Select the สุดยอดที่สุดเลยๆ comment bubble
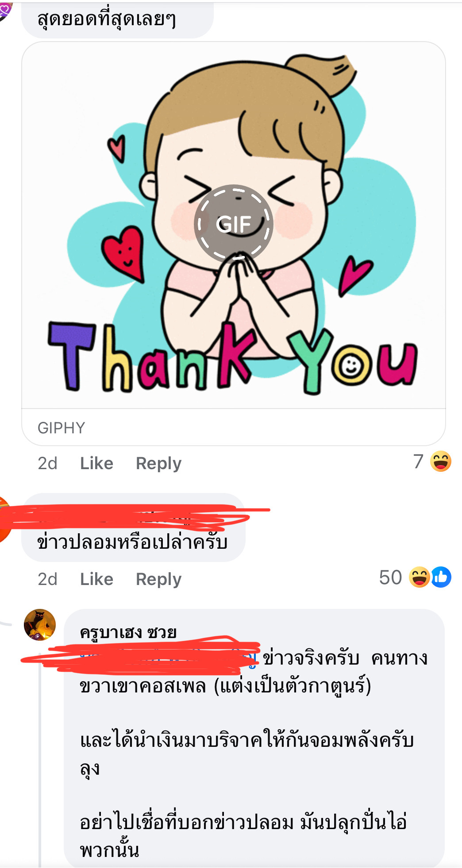This screenshot has width=462, height=868. (x=117, y=19)
